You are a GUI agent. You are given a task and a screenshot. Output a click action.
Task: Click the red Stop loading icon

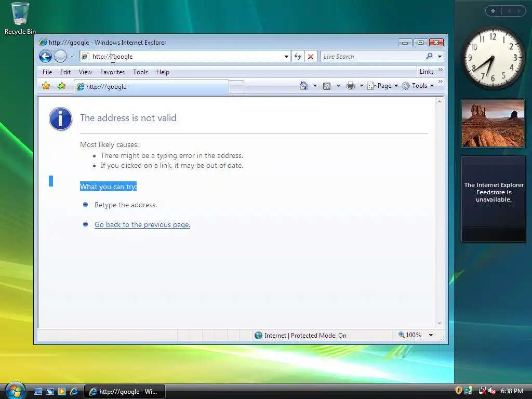point(311,56)
